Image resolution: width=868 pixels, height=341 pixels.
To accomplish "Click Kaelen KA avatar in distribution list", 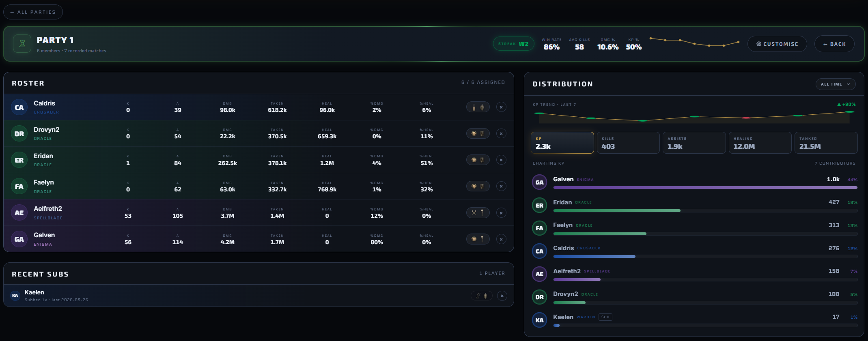I will pos(539,320).
